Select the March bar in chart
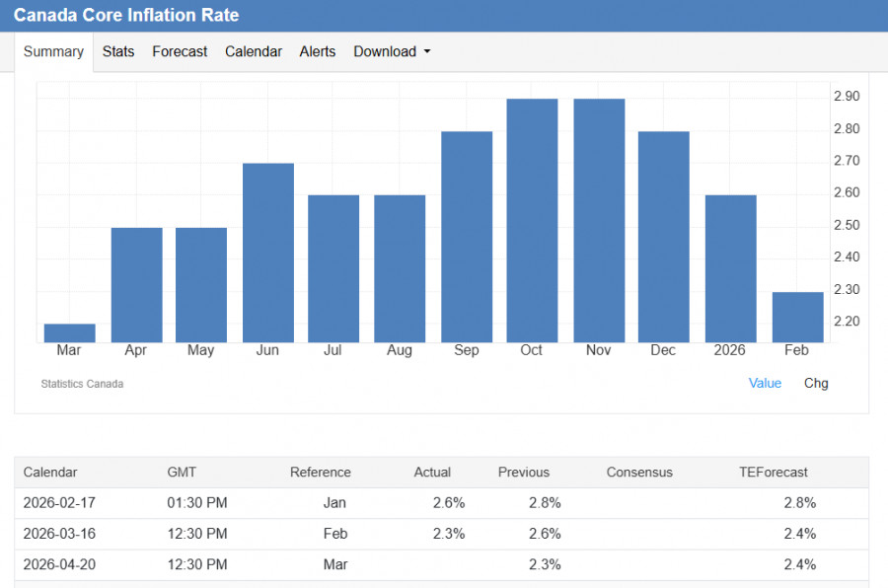888x588 pixels. pyautogui.click(x=70, y=332)
